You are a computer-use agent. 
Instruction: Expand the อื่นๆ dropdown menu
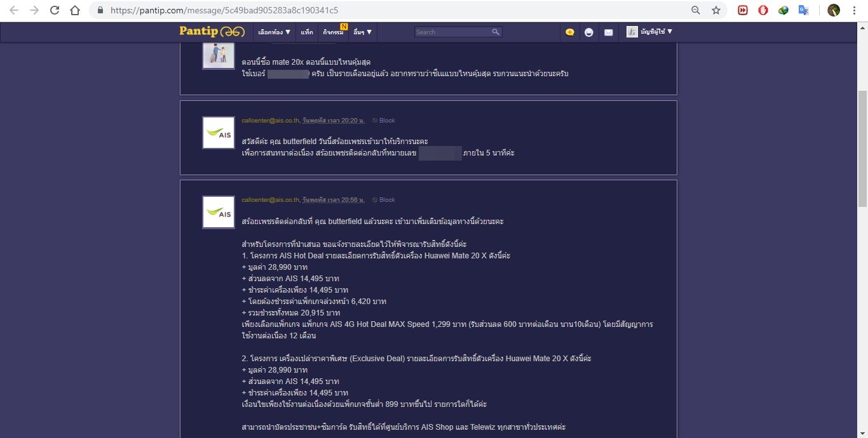(x=363, y=32)
